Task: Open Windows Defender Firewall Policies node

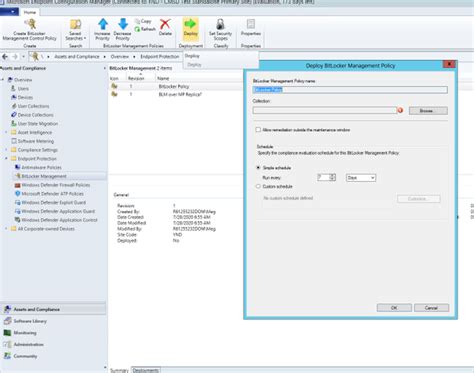Action: pos(56,185)
